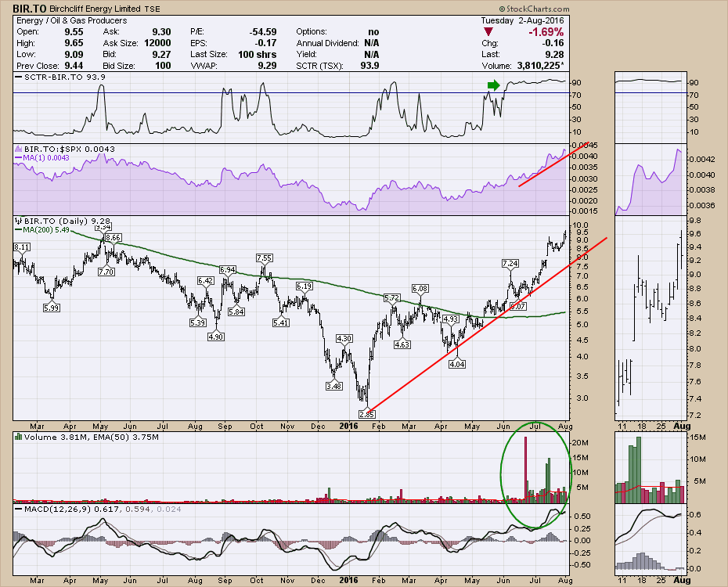
Task: Click the 7.24 peak price label
Action: click(x=510, y=263)
